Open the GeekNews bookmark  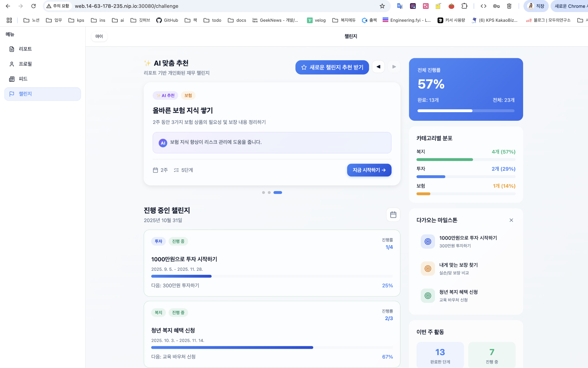point(275,20)
